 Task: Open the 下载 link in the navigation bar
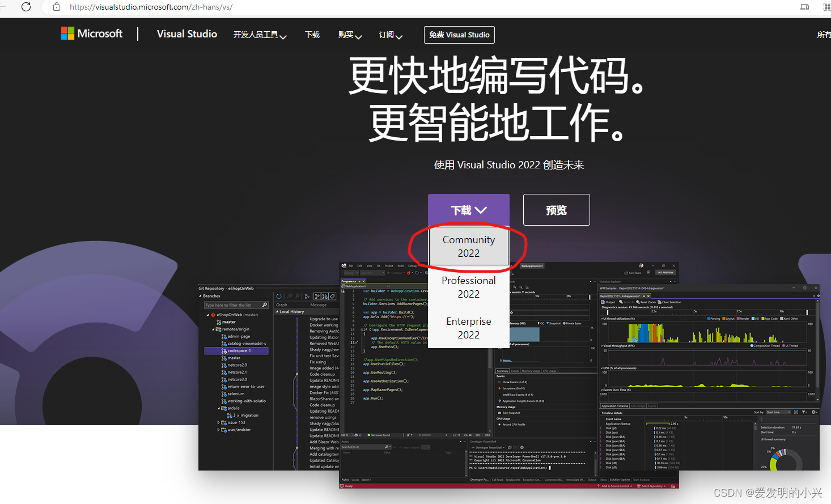312,35
